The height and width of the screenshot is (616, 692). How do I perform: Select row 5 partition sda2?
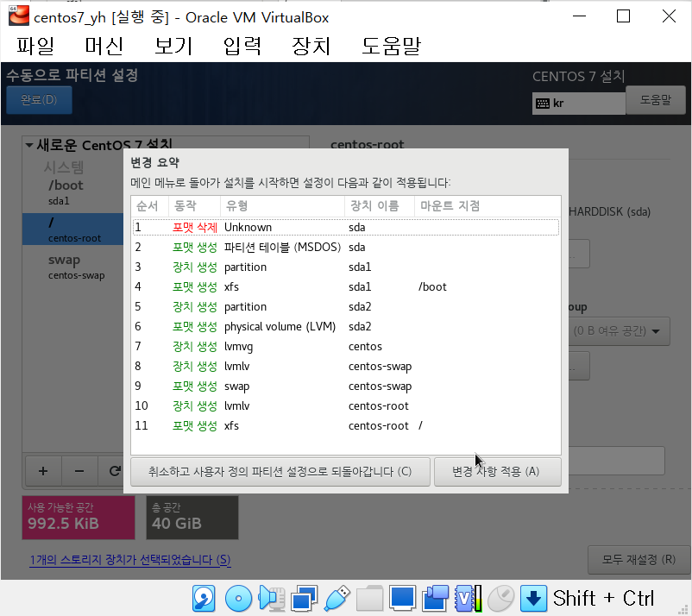346,306
